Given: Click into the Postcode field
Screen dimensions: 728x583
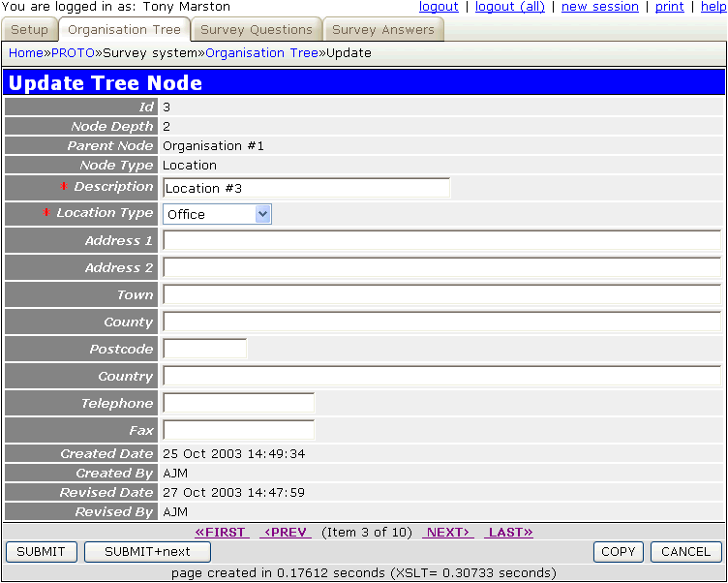Looking at the screenshot, I should click(x=205, y=349).
